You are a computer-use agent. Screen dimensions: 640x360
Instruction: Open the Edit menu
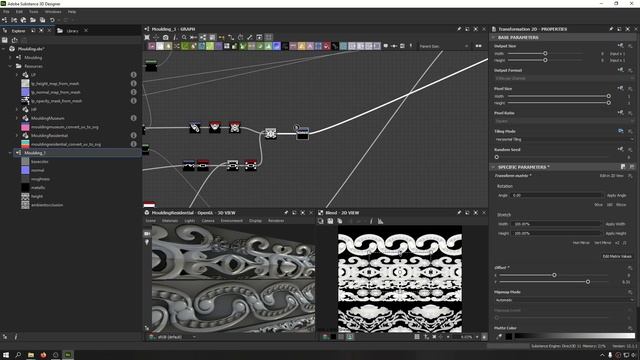pyautogui.click(x=19, y=12)
